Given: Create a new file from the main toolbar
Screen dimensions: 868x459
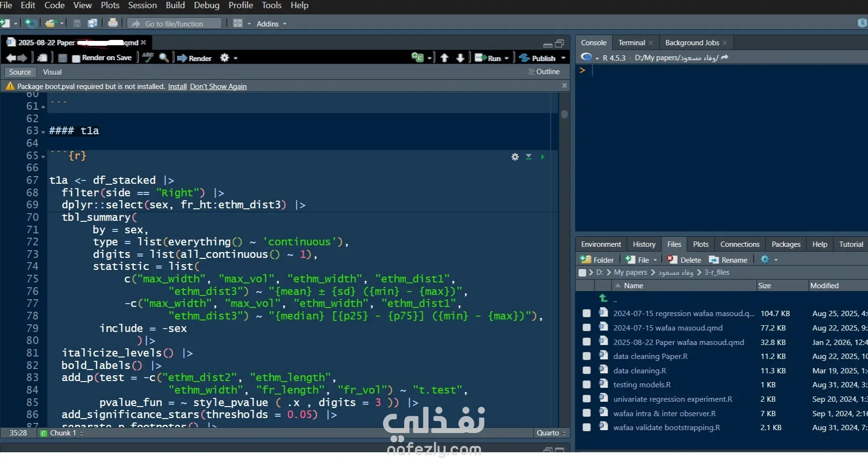Looking at the screenshot, I should [5, 23].
